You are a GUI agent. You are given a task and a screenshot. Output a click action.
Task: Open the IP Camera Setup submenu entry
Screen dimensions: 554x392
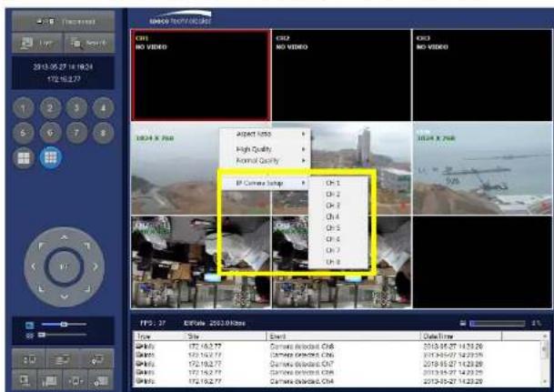pos(265,183)
